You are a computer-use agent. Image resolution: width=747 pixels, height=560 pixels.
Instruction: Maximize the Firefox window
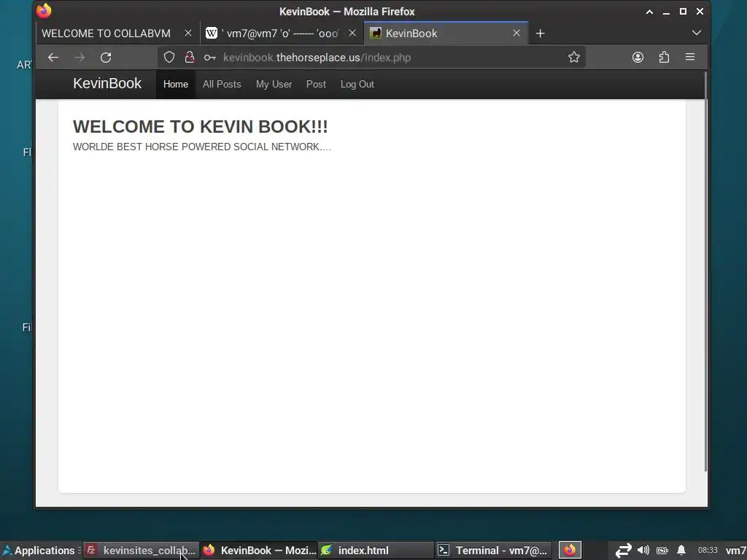click(683, 12)
